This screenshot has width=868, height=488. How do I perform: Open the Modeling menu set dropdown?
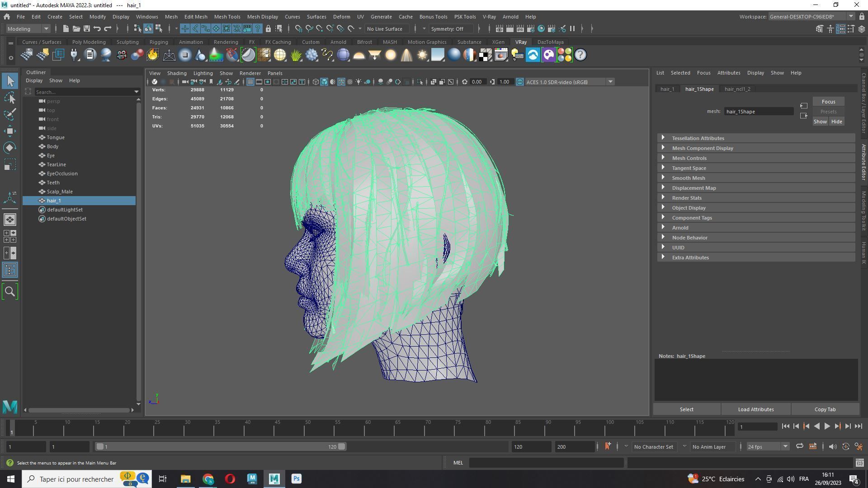pos(28,29)
